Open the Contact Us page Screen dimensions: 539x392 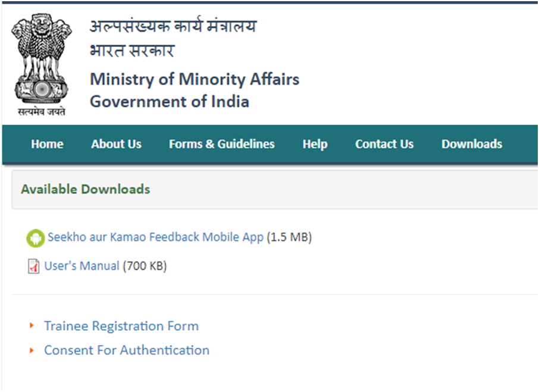(384, 144)
